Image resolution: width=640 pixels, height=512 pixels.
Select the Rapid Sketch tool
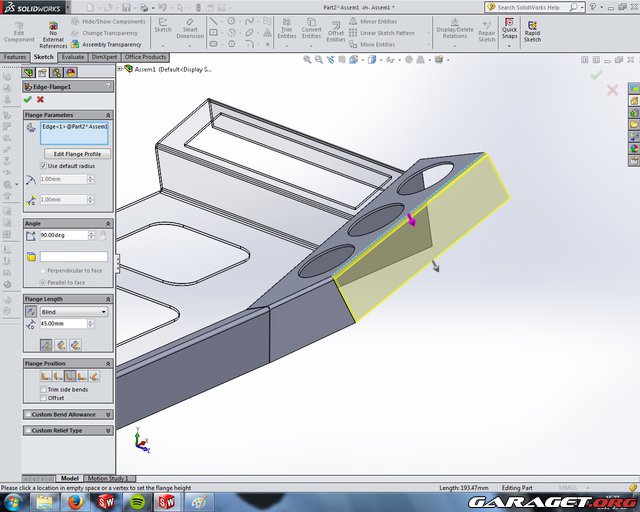coord(532,30)
